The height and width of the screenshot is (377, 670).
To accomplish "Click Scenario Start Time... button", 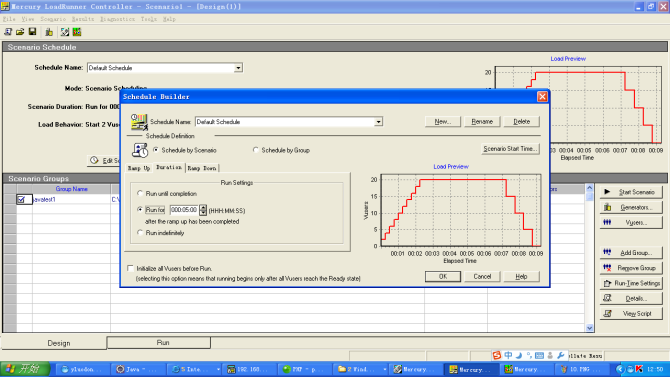I will [x=510, y=149].
